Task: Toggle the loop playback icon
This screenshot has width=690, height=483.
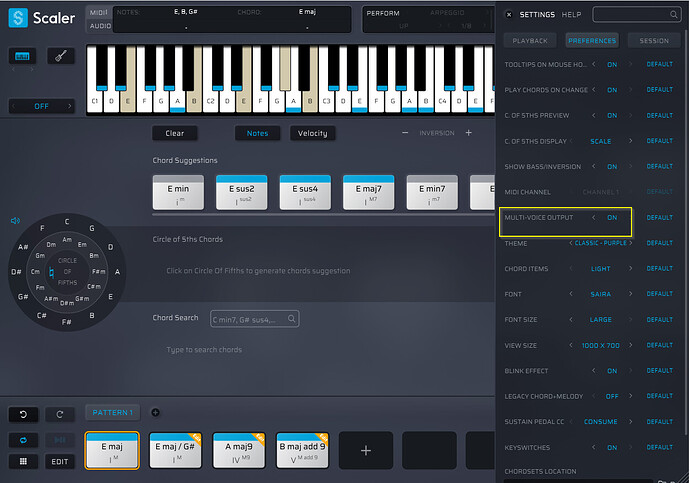Action: [x=23, y=440]
